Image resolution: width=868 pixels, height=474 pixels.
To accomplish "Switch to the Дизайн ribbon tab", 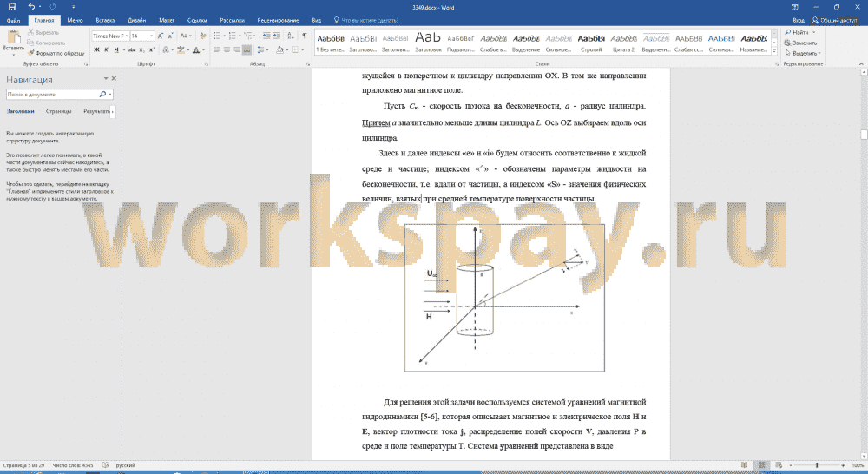I will click(137, 21).
